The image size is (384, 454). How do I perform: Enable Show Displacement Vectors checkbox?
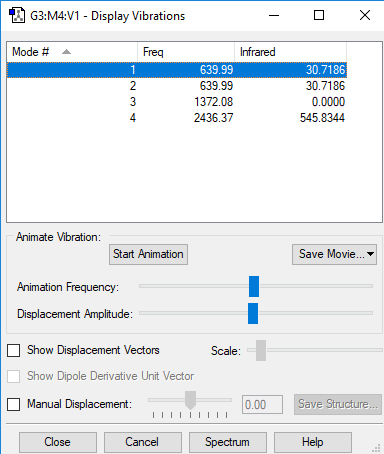click(14, 350)
